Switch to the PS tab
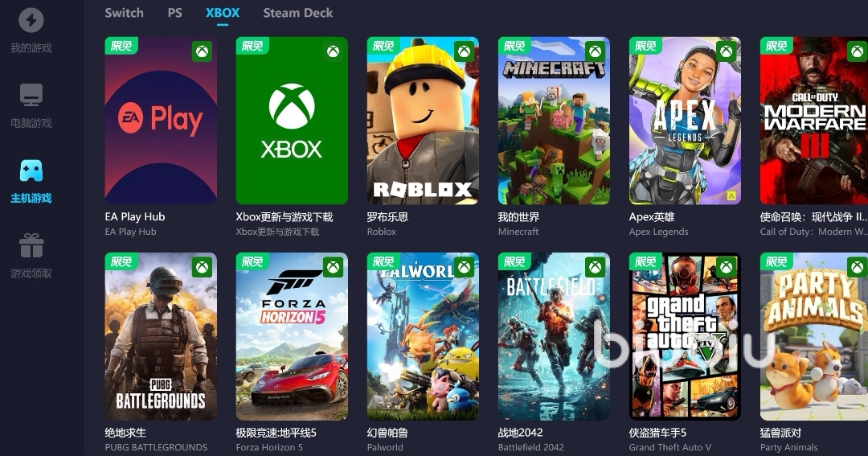This screenshot has height=456, width=868. (175, 13)
